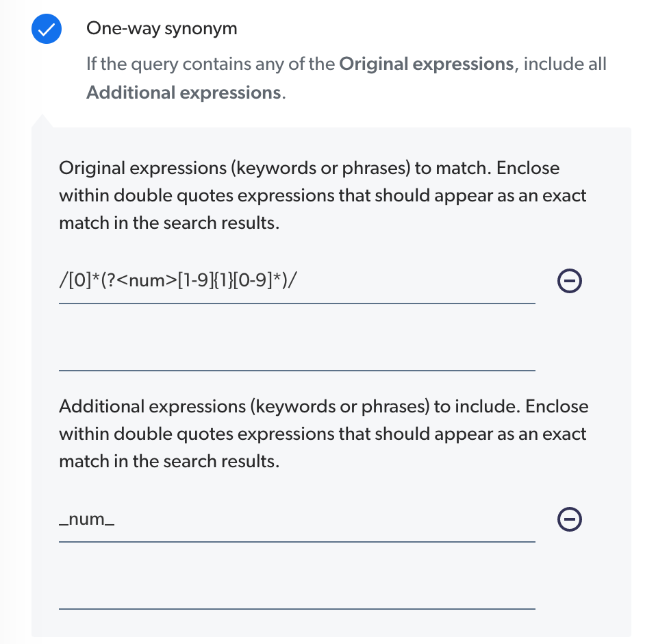656x644 pixels.
Task: Select the One-way synonym radio button
Action: click(x=47, y=29)
